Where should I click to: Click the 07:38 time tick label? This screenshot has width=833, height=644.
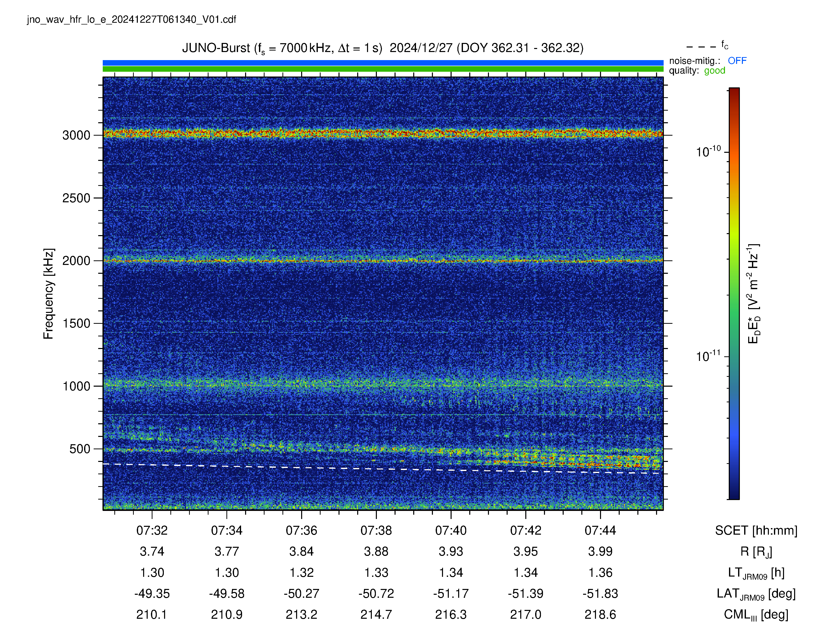[376, 530]
